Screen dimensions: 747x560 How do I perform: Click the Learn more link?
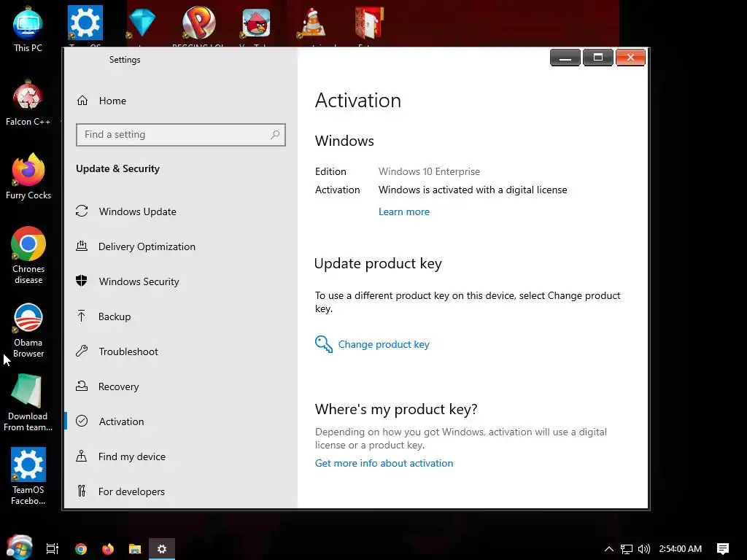404,212
